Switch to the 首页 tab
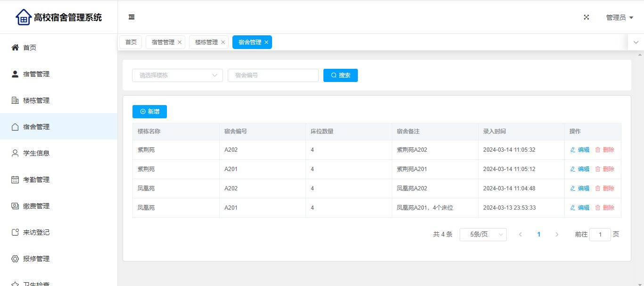The width and height of the screenshot is (644, 286). pos(131,42)
